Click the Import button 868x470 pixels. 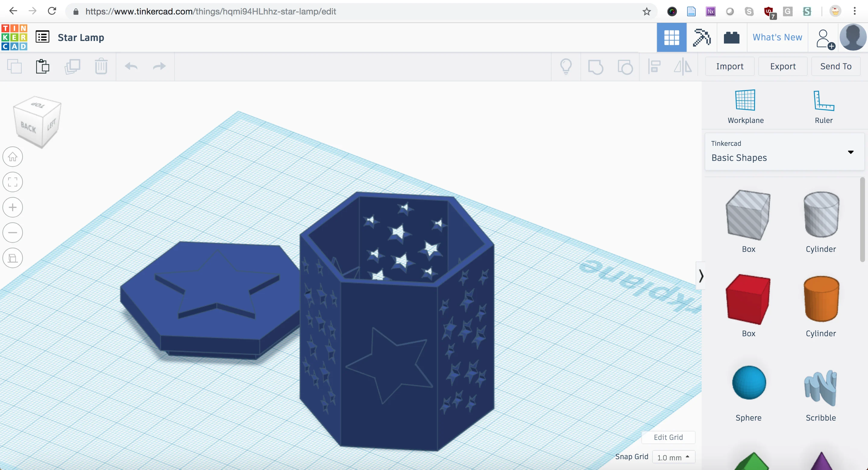(729, 66)
